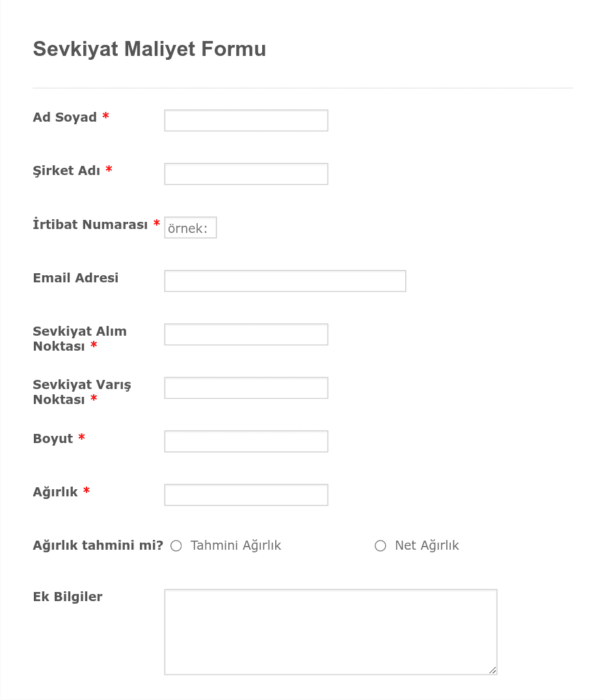Click the Boyut input field
This screenshot has height=700, width=605.
(x=246, y=442)
